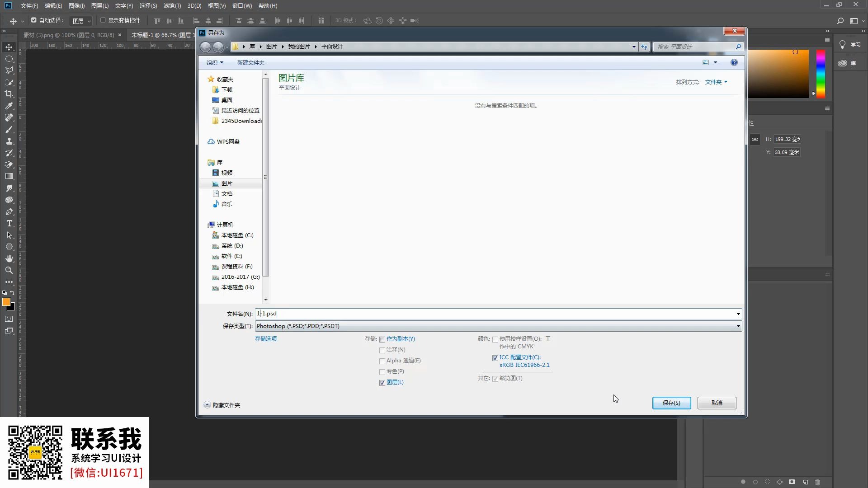The width and height of the screenshot is (868, 488).
Task: Click the orange foreground color swatch
Action: point(6,302)
